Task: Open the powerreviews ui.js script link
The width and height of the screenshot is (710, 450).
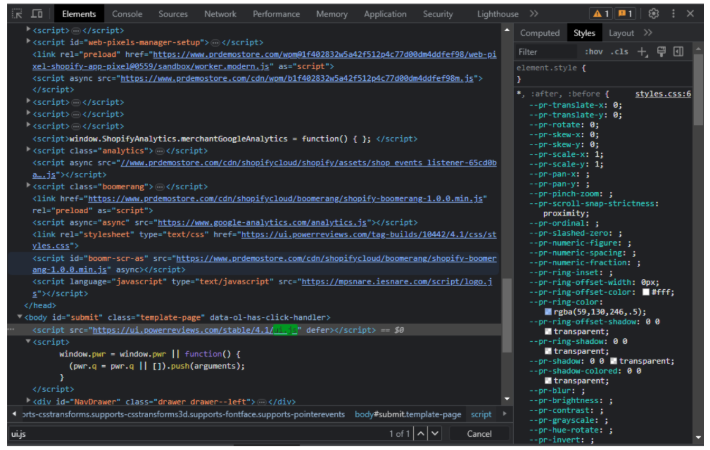Action: [195, 330]
